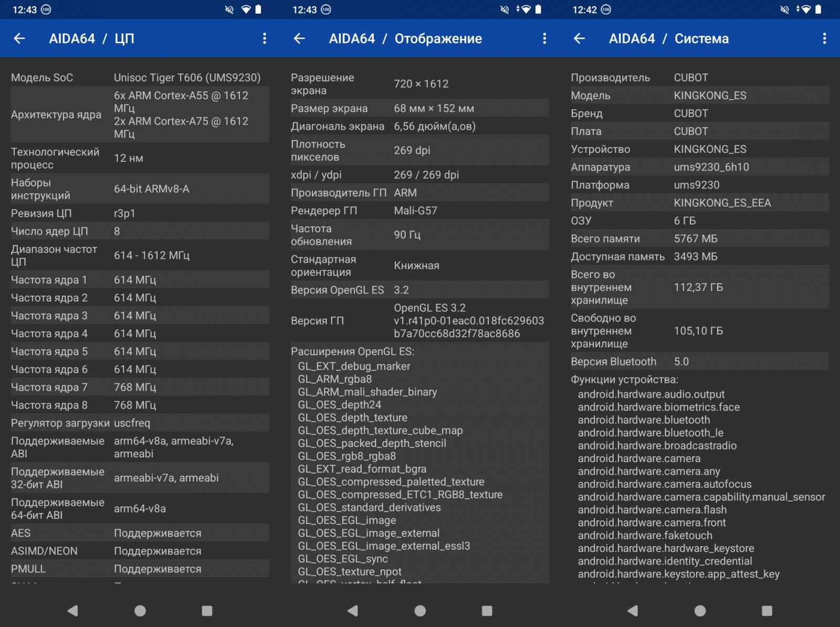Tap the AES support row
The height and width of the screenshot is (627, 840).
tap(140, 533)
